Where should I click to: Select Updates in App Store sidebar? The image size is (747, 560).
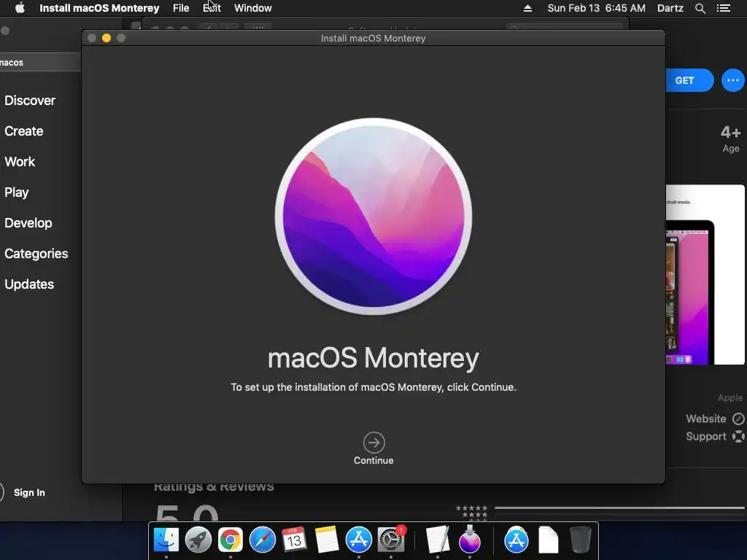click(x=29, y=284)
